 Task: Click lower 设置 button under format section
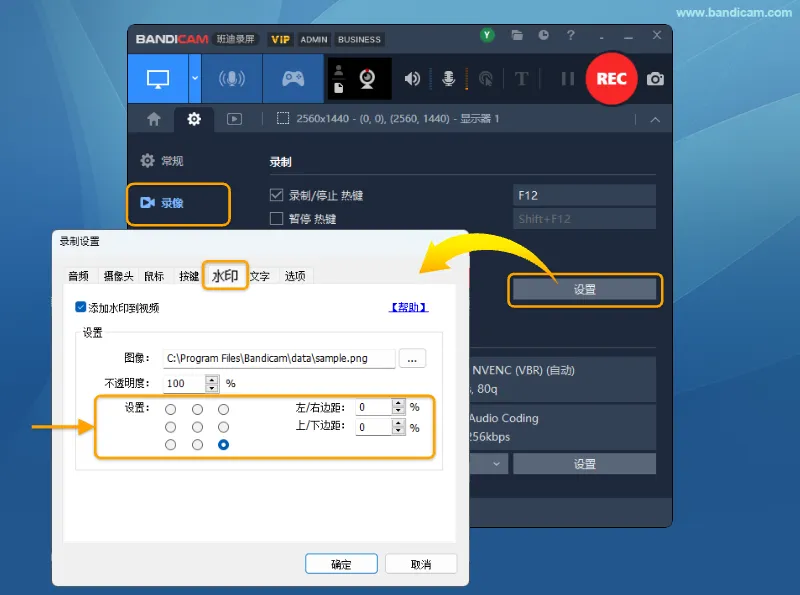point(585,464)
